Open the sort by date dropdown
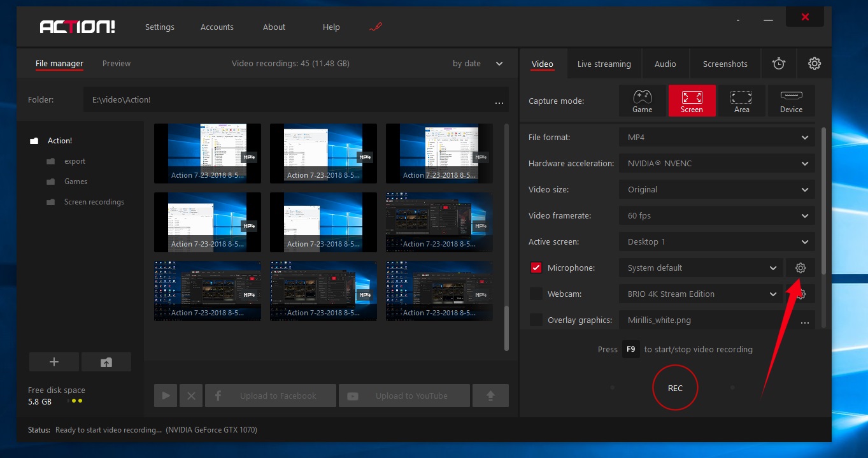868x458 pixels. [x=478, y=64]
